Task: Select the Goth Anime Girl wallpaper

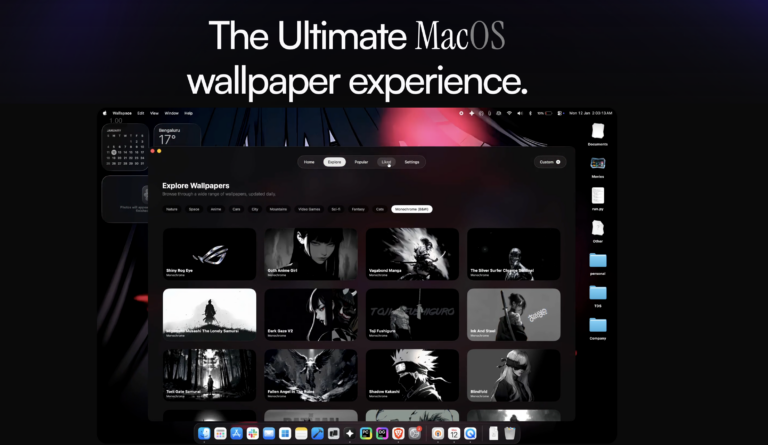Action: pyautogui.click(x=311, y=254)
